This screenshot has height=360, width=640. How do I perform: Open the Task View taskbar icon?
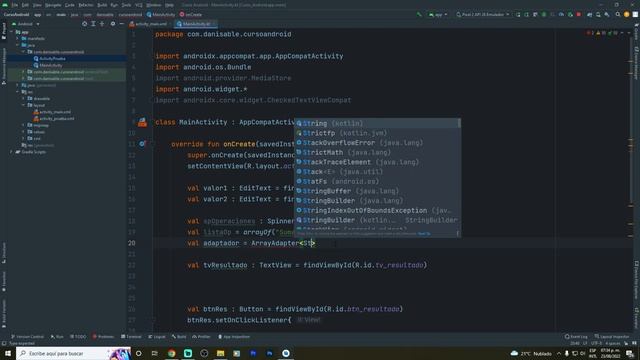[155, 353]
